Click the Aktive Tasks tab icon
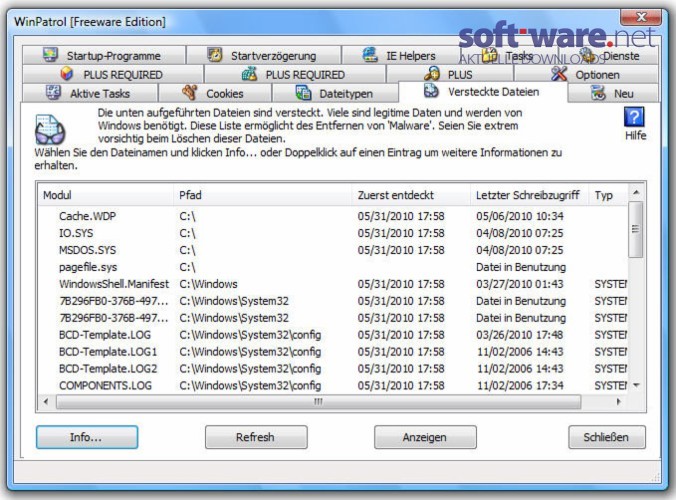676x500 pixels. [x=53, y=93]
